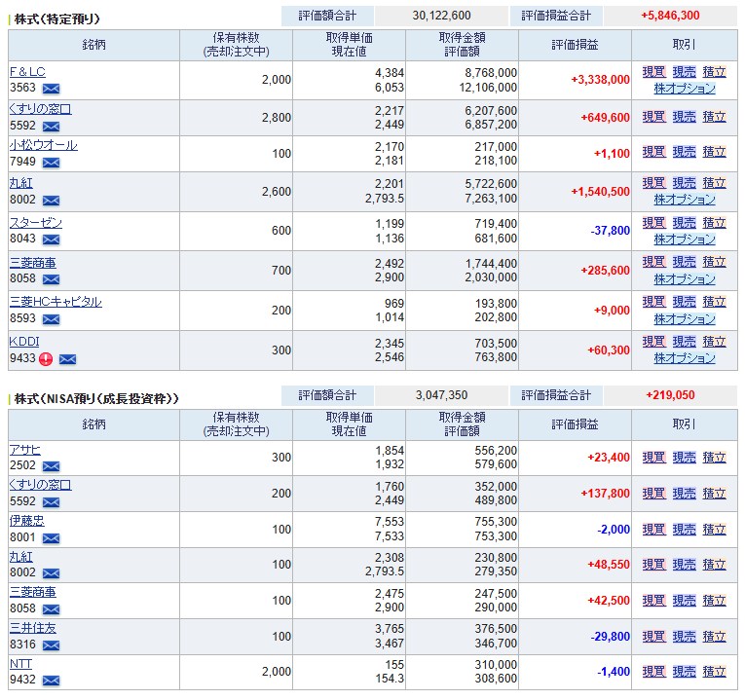Click 現買 for 三井住友 row
Viewport: 745px width, 700px height.
654,637
